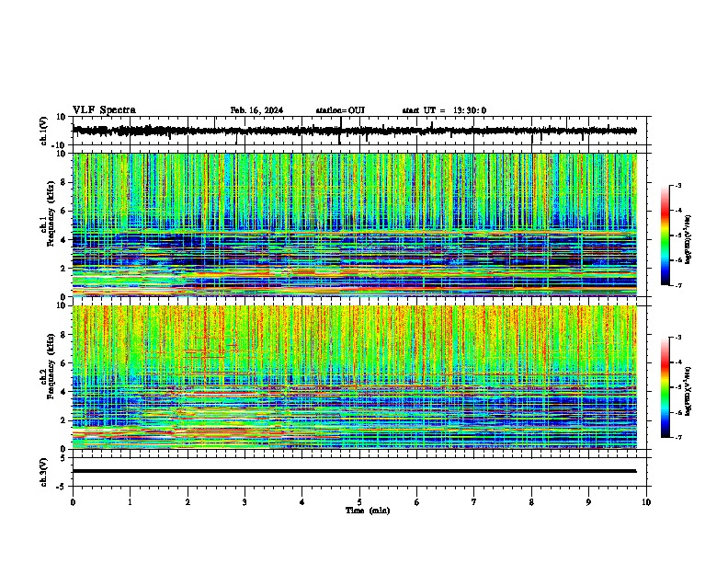Click the '-7' label on lower colorbar
The height and width of the screenshot is (563, 728).
pyautogui.click(x=677, y=438)
